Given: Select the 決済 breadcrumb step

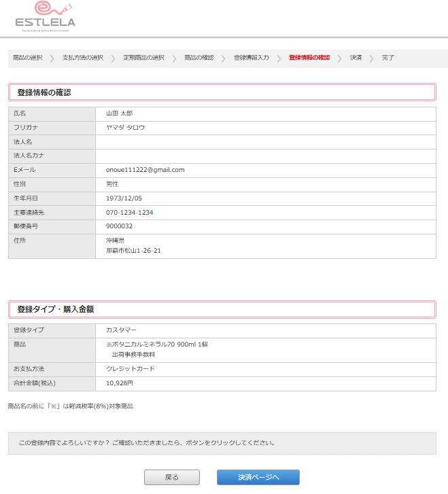Looking at the screenshot, I should click(356, 58).
